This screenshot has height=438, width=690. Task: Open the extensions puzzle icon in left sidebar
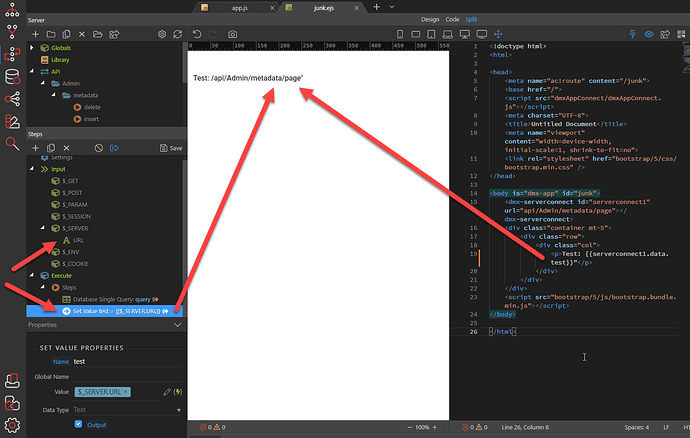12,403
